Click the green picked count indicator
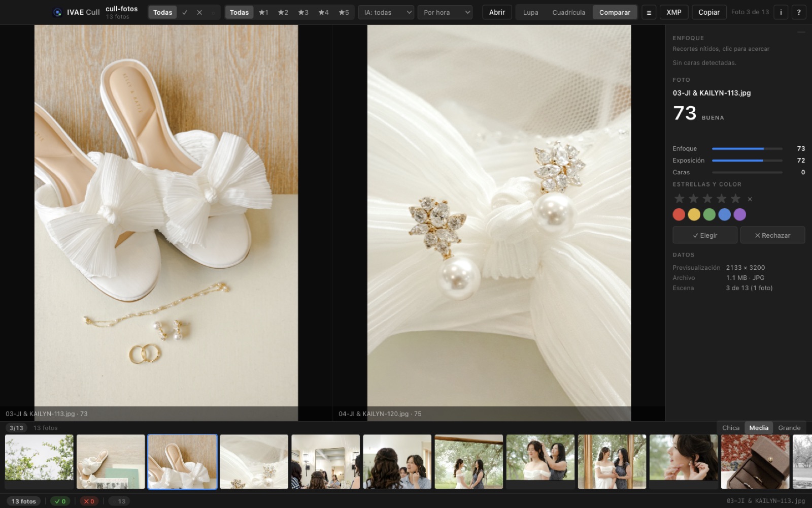The width and height of the screenshot is (812, 508). 60,501
